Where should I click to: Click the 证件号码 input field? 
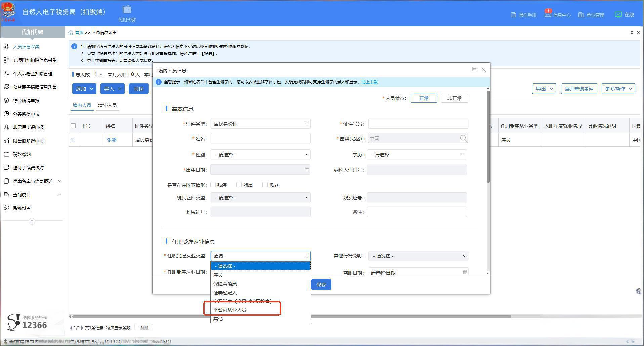[x=417, y=124]
